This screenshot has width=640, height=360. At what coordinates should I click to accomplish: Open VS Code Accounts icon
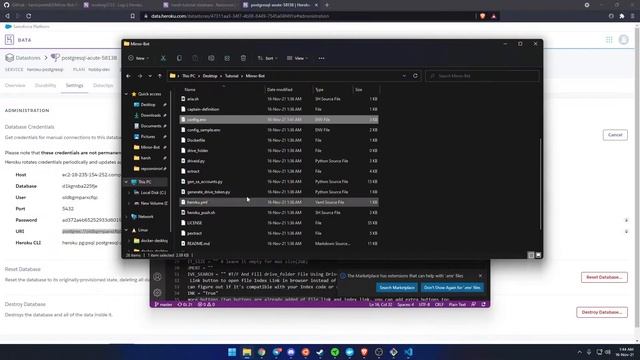pyautogui.click(x=158, y=277)
